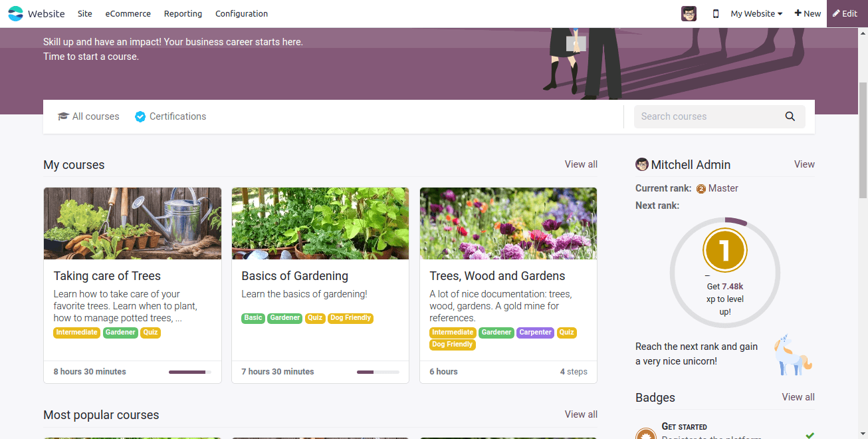The height and width of the screenshot is (439, 868).
Task: Select the All courses tab
Action: click(x=88, y=116)
